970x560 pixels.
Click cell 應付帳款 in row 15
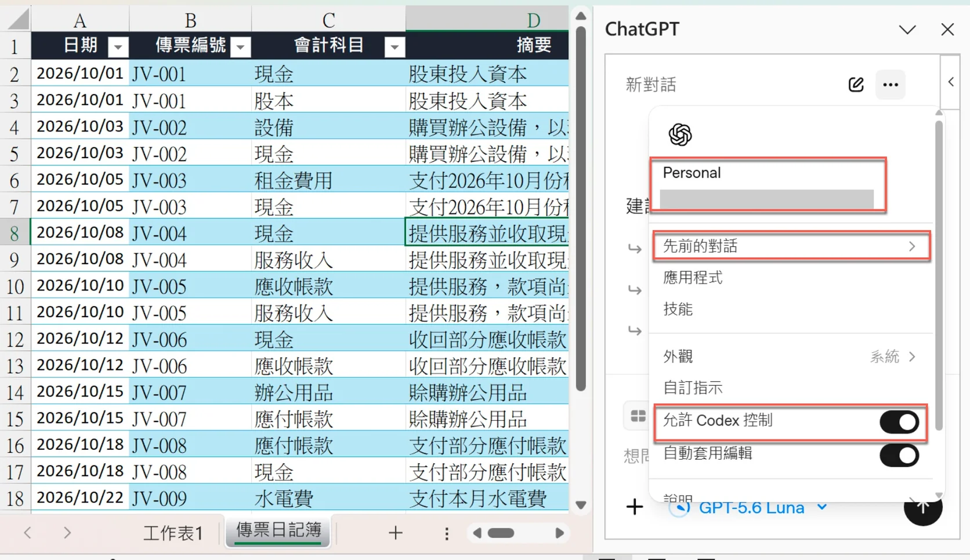coord(328,419)
